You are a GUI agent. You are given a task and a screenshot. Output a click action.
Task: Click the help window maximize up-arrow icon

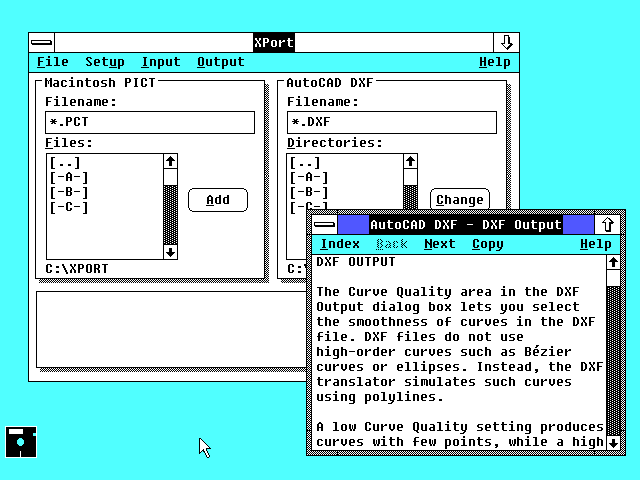tap(607, 224)
